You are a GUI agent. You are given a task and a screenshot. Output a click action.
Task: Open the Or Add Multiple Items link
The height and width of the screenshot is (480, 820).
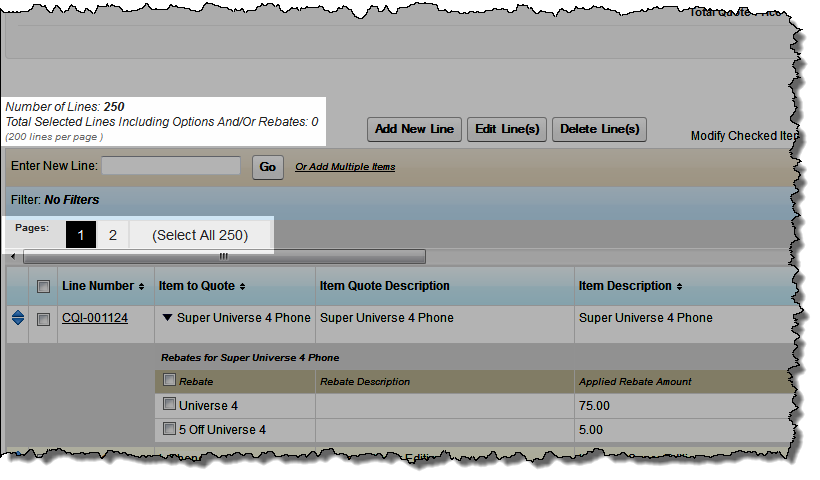[345, 167]
